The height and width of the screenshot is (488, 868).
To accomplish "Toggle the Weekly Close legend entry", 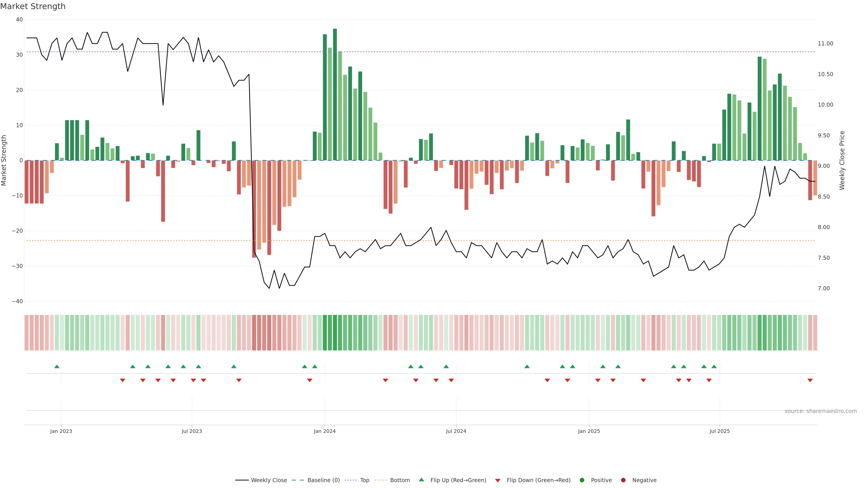I will coord(269,480).
